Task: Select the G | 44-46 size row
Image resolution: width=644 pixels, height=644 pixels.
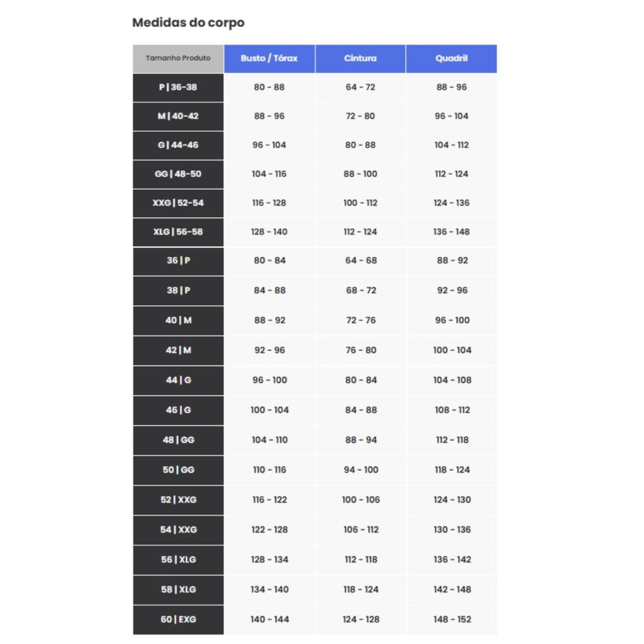Action: (x=178, y=145)
